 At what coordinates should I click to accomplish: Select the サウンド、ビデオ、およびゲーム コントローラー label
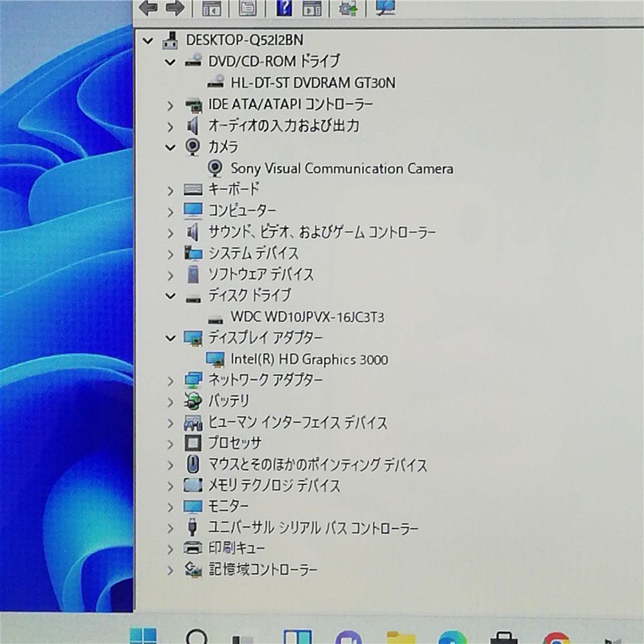pyautogui.click(x=321, y=232)
